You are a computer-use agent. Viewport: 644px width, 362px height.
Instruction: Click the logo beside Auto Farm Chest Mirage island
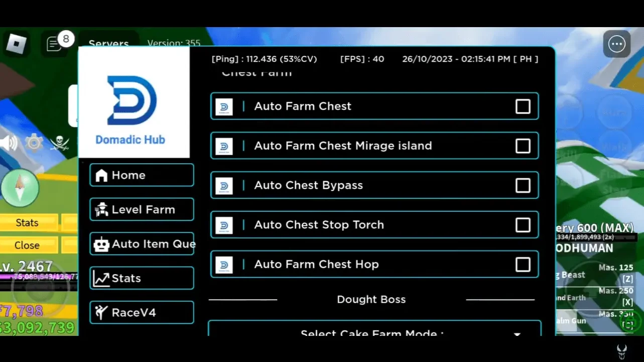[x=224, y=146]
